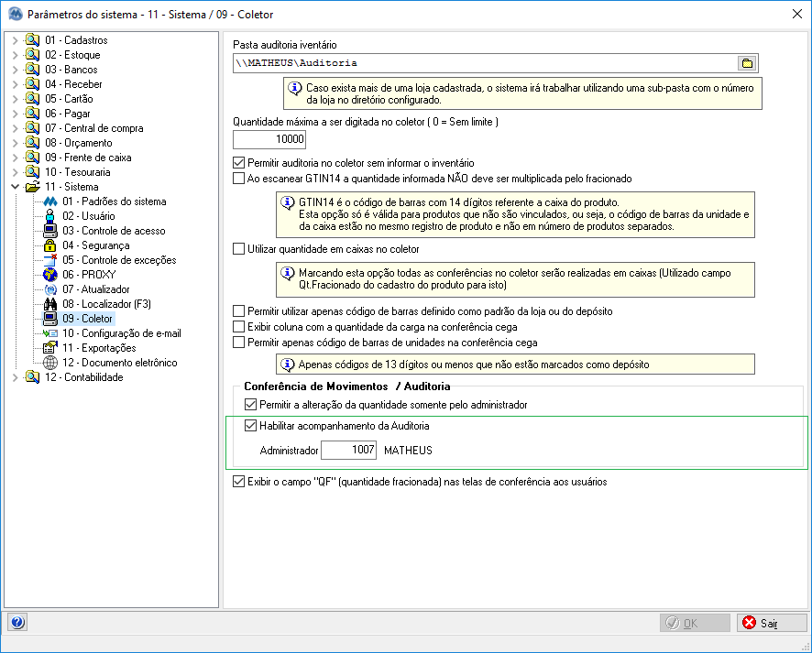Click the 06 - Pagar folder icon

coord(32,114)
